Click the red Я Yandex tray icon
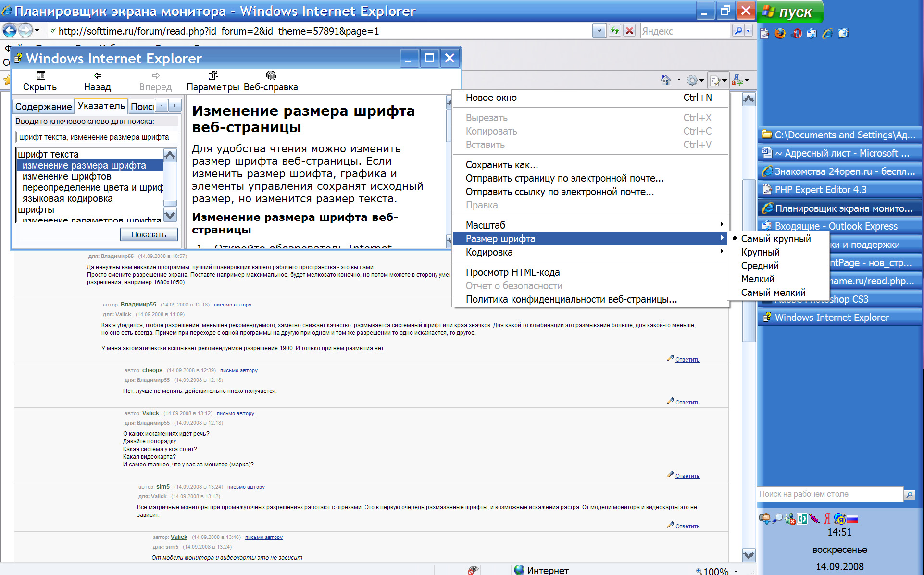This screenshot has width=924, height=575. tap(827, 518)
